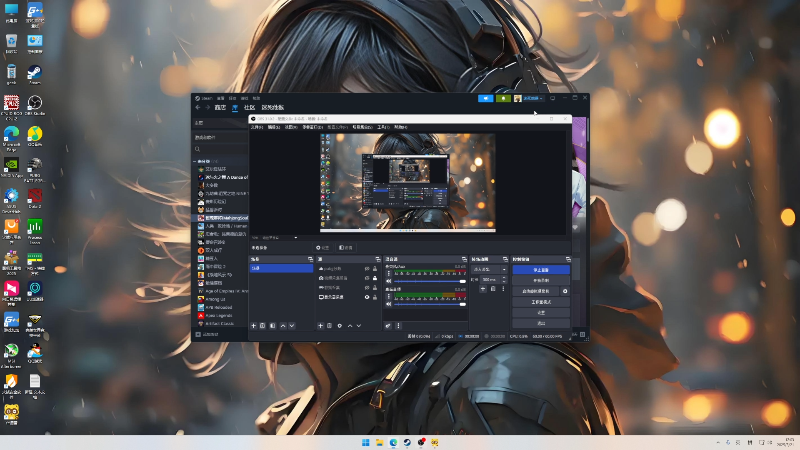Switch to Steam Library tab
This screenshot has height=450, width=800.
click(x=235, y=108)
